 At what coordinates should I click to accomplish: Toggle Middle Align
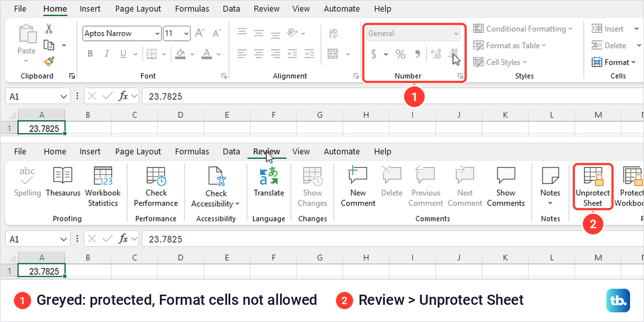(259, 33)
